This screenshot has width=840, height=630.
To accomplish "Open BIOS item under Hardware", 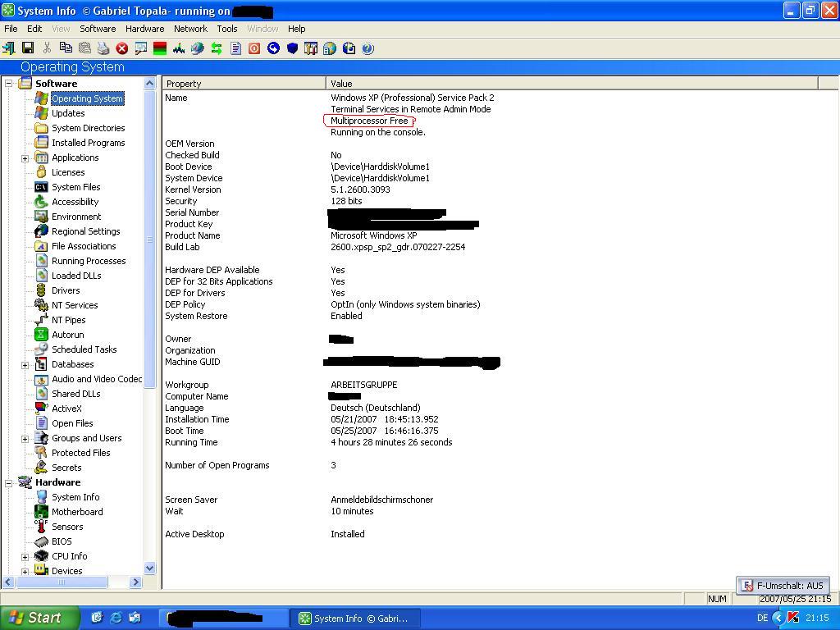I will tap(62, 541).
